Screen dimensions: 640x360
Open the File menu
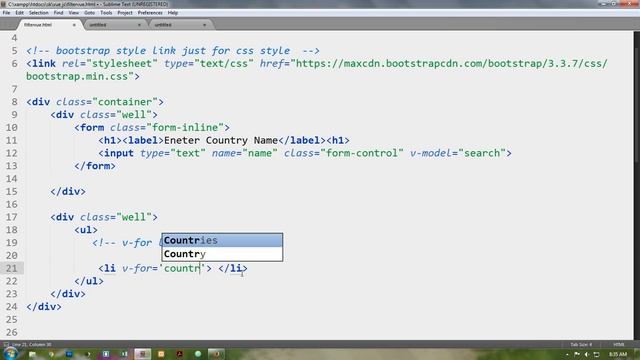coord(6,13)
